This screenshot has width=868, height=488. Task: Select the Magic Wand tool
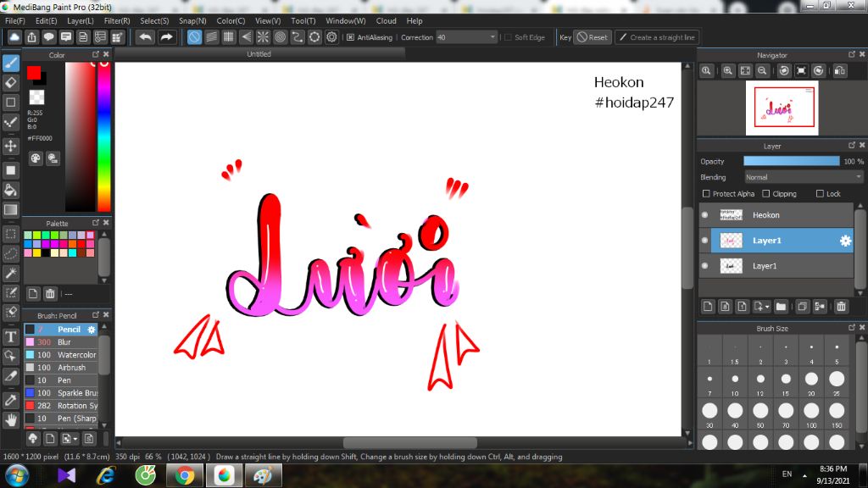pos(10,274)
